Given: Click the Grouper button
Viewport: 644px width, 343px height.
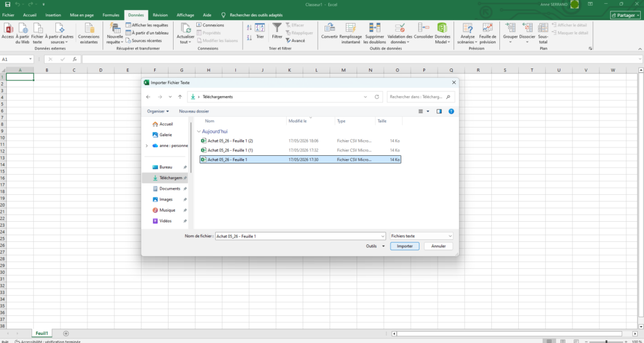Looking at the screenshot, I should click(511, 34).
